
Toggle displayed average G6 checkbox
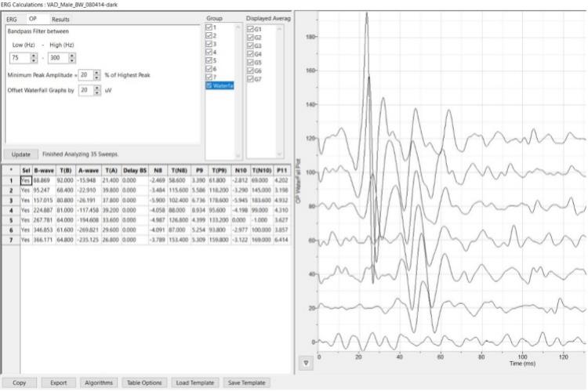click(250, 70)
